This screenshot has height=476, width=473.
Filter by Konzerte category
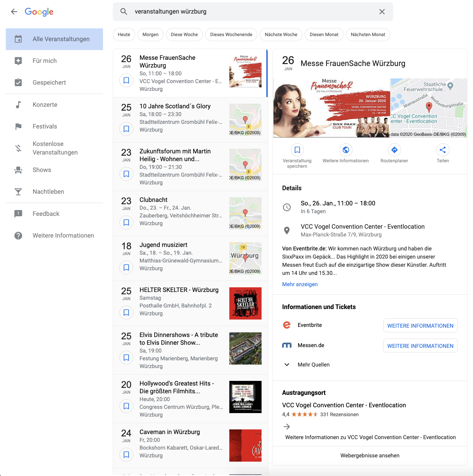point(54,105)
